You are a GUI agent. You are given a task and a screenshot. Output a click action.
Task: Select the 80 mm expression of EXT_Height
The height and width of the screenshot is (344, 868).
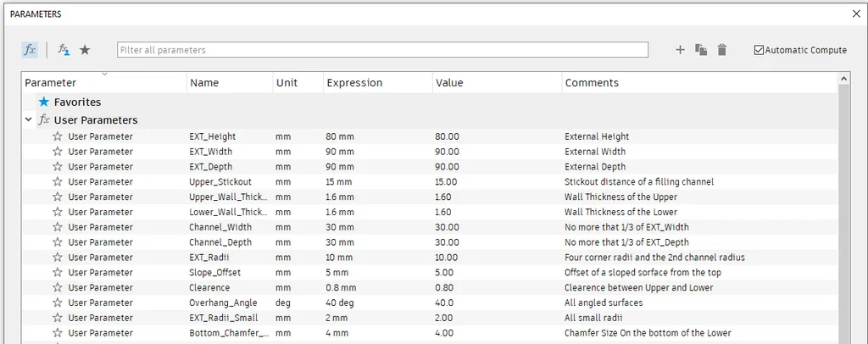340,136
